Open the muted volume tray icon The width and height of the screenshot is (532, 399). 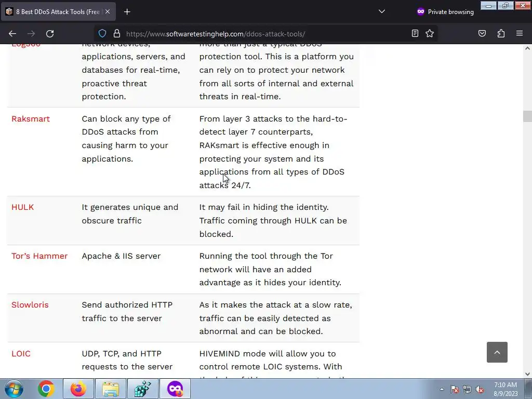(480, 389)
